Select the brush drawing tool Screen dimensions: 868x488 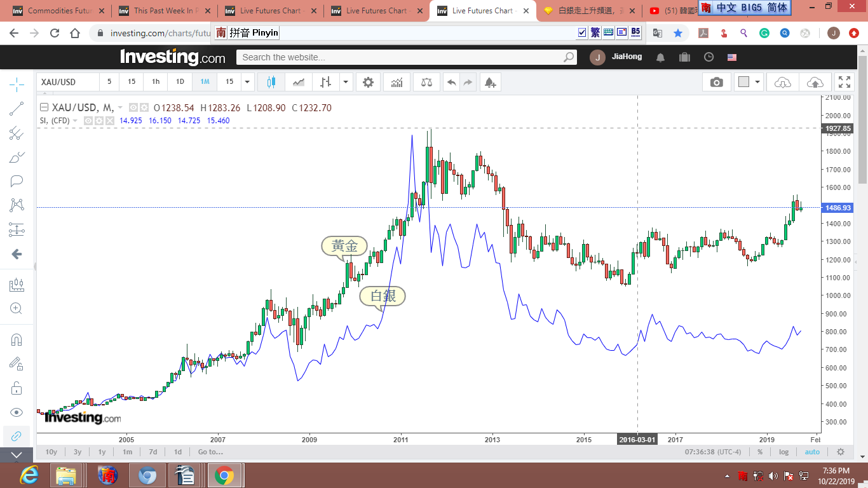[17, 157]
